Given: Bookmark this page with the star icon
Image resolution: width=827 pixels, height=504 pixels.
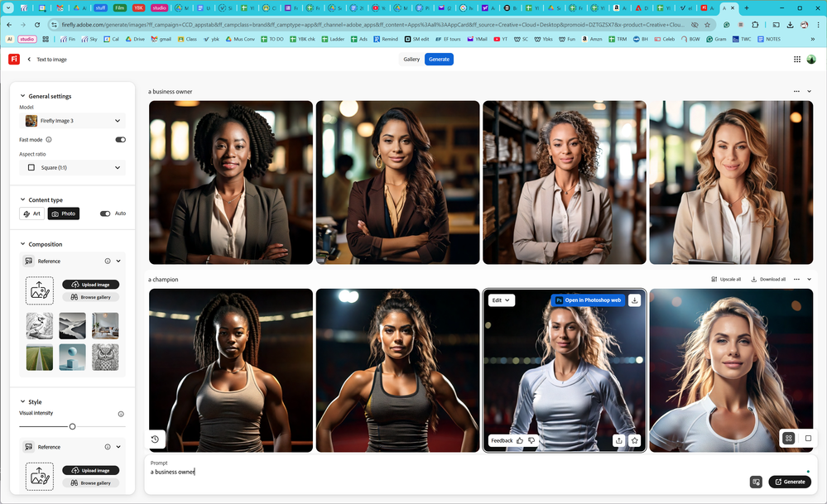Looking at the screenshot, I should click(x=707, y=25).
